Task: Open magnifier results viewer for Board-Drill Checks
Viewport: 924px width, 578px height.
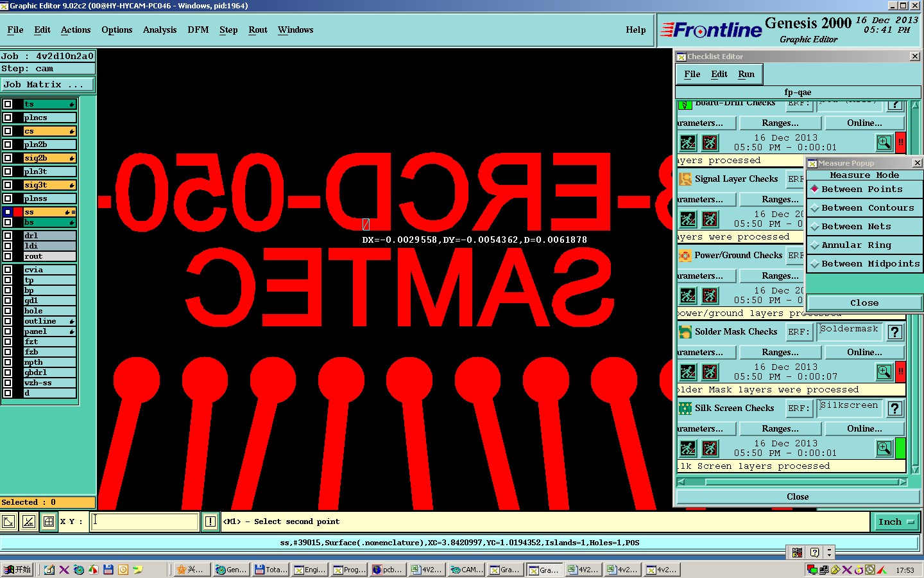Action: [x=884, y=143]
